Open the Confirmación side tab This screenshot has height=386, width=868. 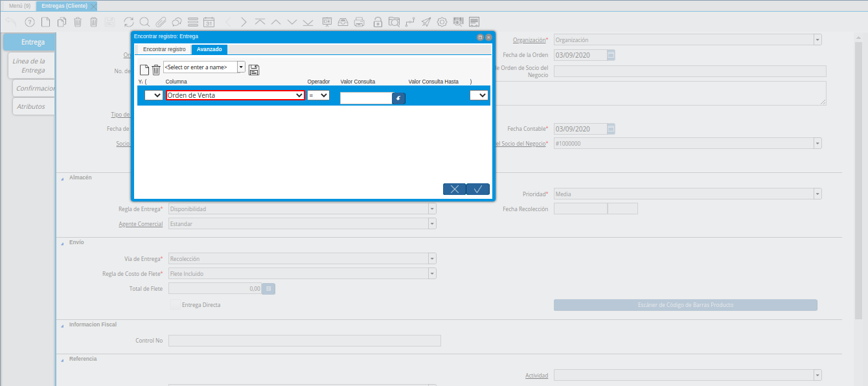pyautogui.click(x=34, y=88)
